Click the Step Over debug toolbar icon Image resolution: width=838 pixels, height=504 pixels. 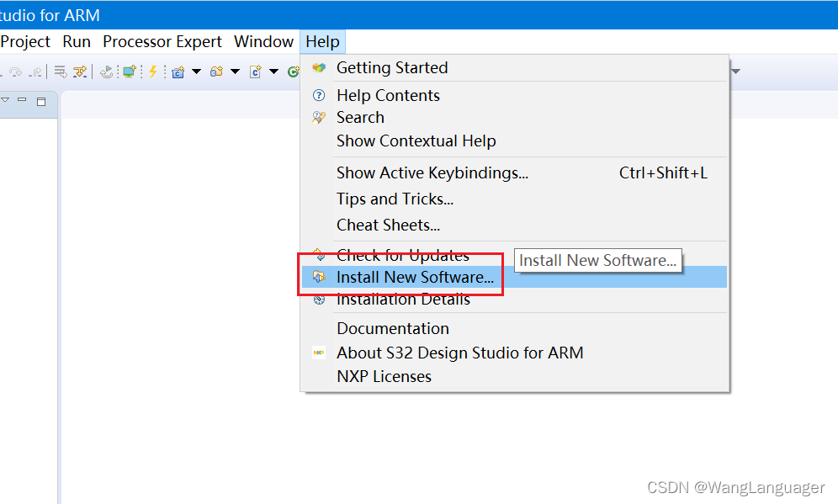15,72
